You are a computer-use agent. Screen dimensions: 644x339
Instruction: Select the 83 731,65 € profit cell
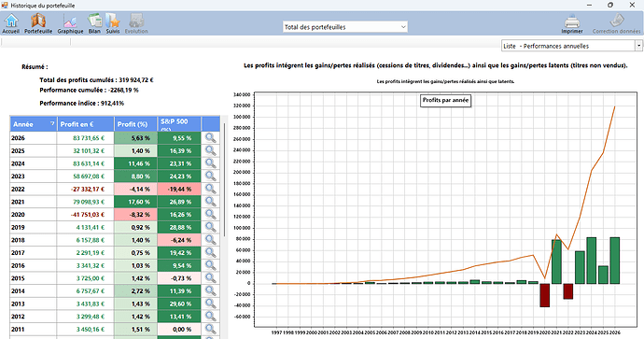(86, 138)
